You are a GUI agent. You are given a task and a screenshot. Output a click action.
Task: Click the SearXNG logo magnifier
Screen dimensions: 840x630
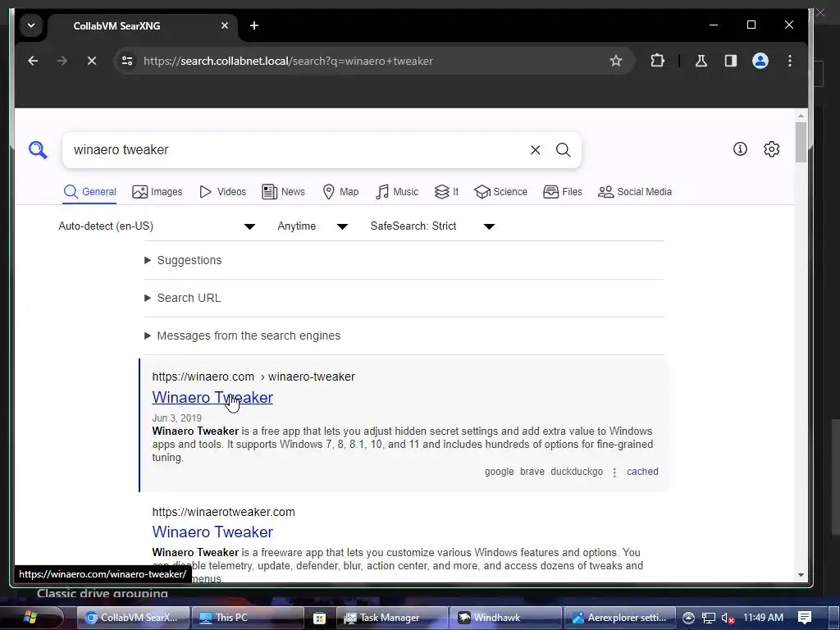(38, 149)
